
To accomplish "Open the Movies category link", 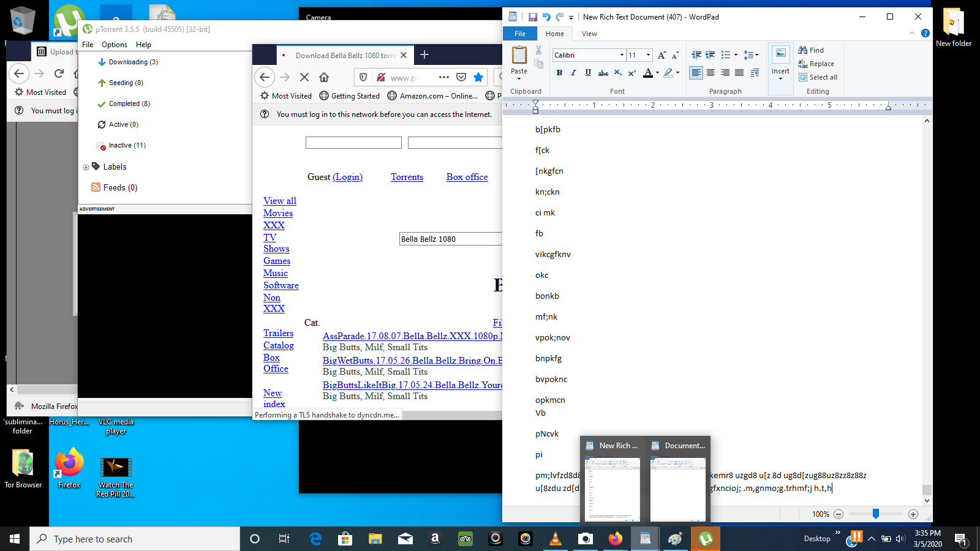I will (278, 213).
